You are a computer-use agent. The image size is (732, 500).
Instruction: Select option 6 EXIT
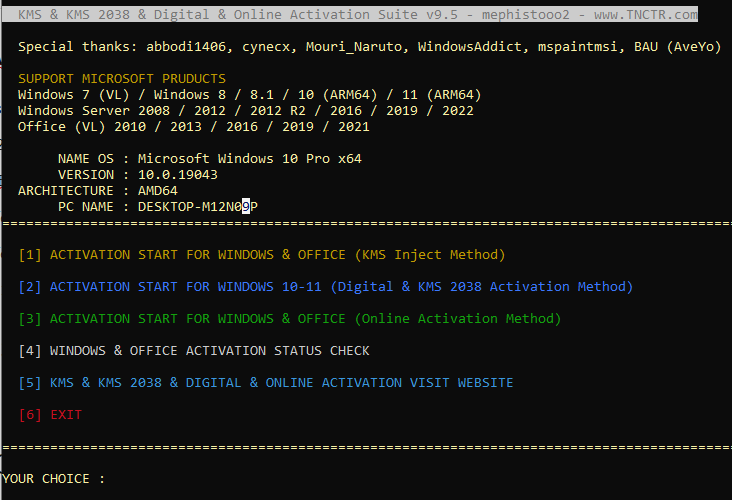coord(50,415)
